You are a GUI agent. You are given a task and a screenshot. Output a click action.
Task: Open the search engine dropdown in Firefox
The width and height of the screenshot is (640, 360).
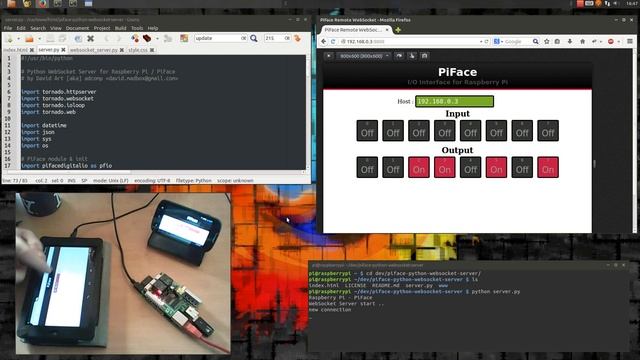tap(498, 42)
